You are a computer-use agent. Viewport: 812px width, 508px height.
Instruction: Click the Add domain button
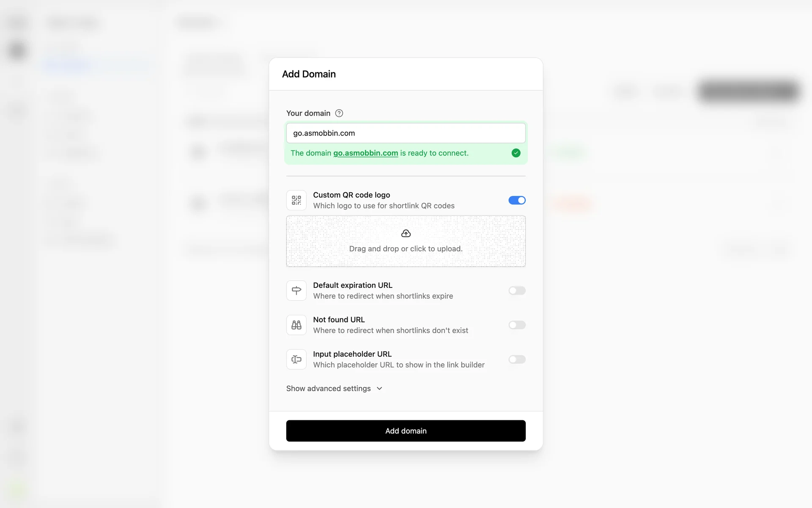406,431
